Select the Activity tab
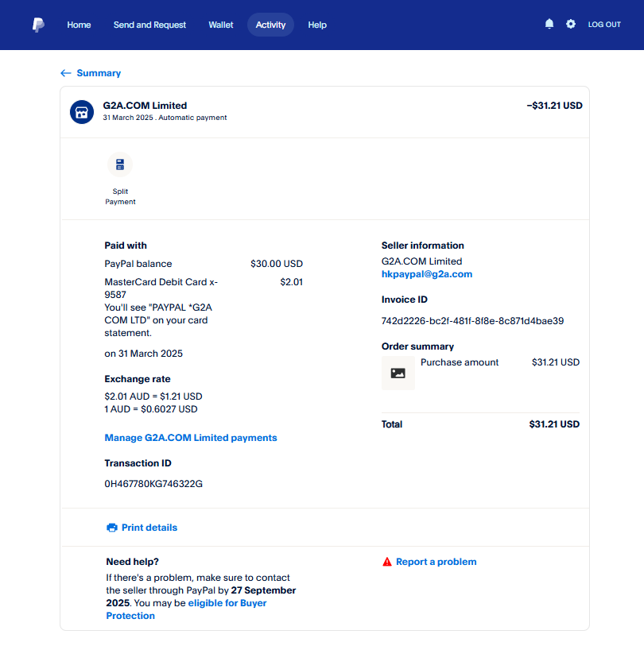 coord(270,25)
